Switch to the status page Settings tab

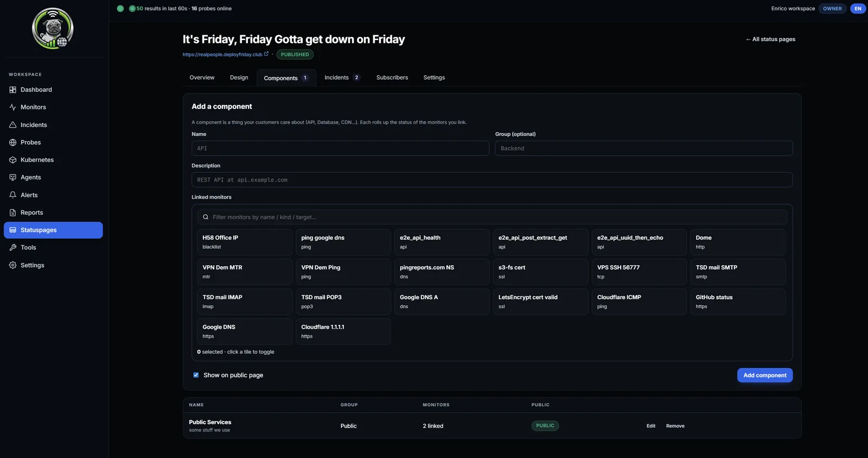[434, 78]
